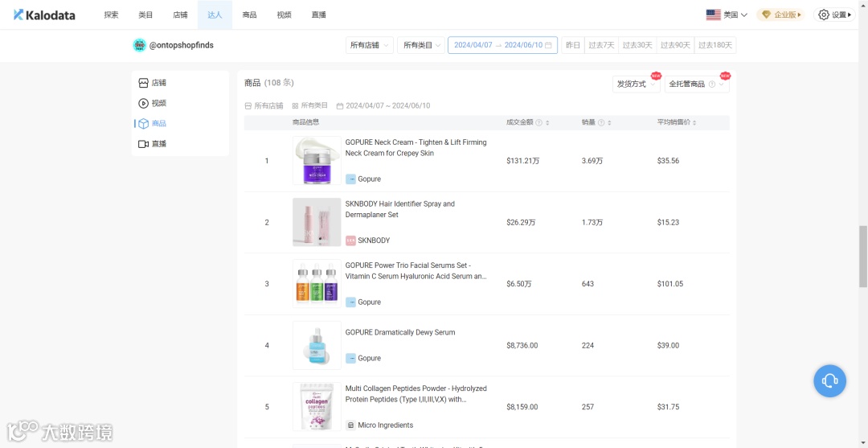Click the Dramatically Dewy Serum thumbnail
The image size is (868, 448).
(317, 346)
